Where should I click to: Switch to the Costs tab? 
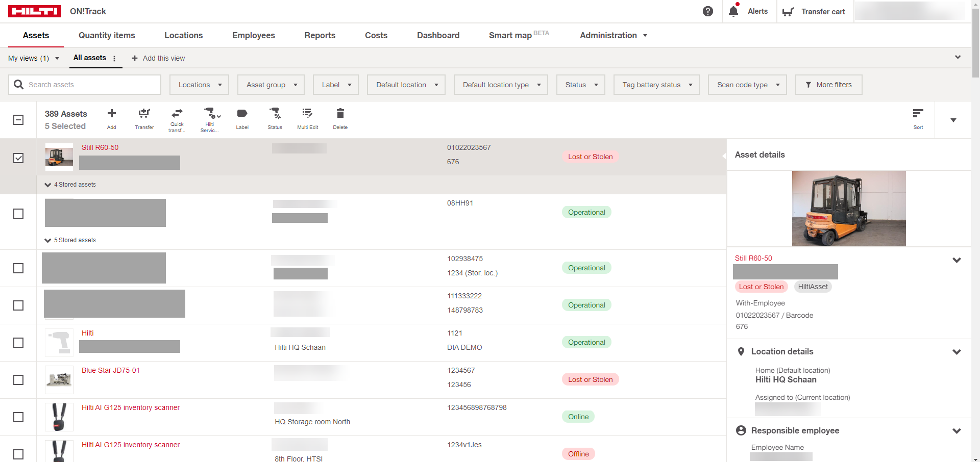[x=376, y=35]
